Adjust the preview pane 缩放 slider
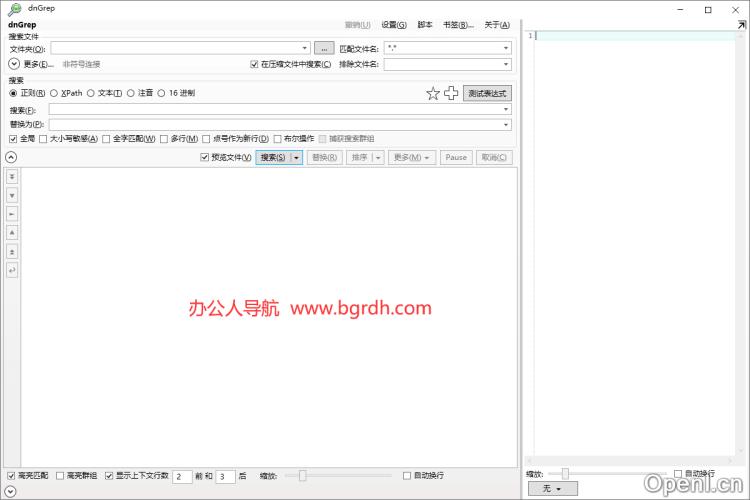Image resolution: width=750 pixels, height=500 pixels. tap(565, 473)
